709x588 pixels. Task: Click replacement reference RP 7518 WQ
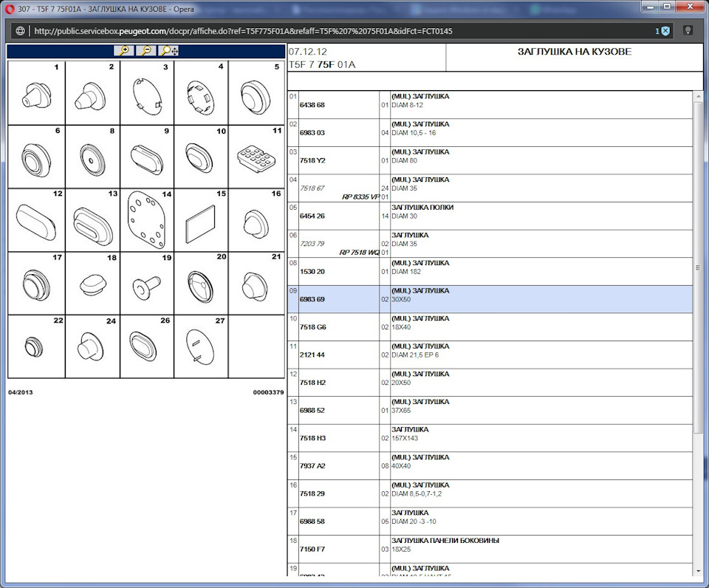point(360,253)
